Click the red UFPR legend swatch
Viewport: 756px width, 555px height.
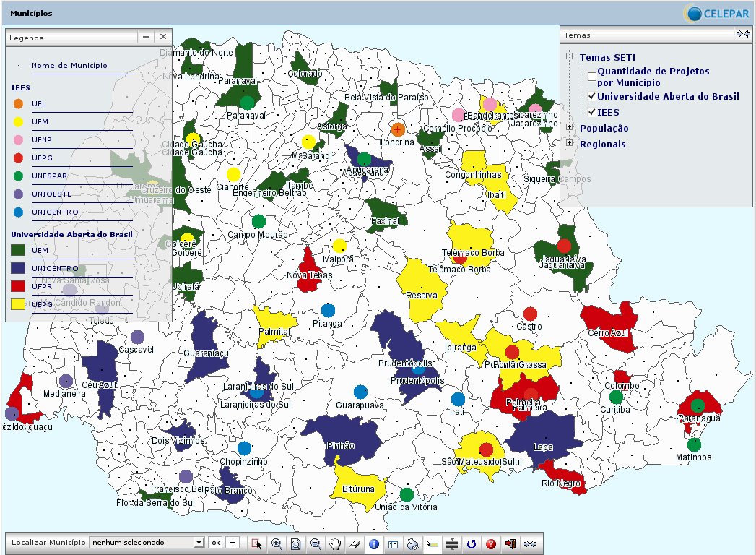(x=18, y=287)
